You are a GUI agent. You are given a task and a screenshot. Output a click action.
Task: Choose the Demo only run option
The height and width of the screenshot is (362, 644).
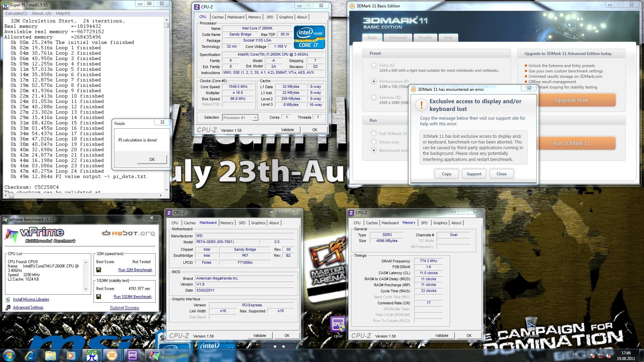[374, 142]
